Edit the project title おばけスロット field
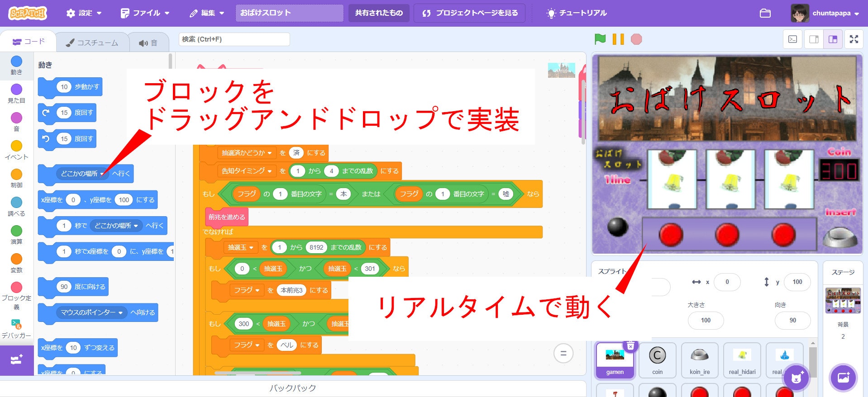This screenshot has width=868, height=397. coord(289,13)
